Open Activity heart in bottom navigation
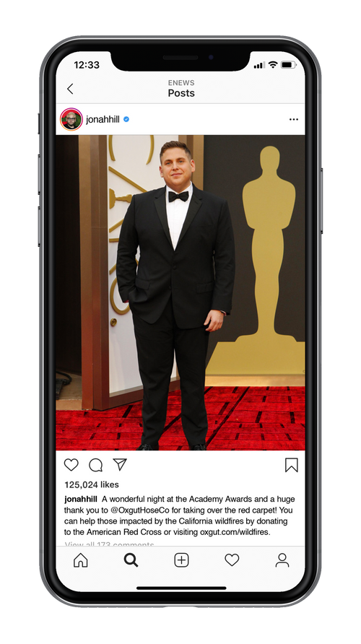Viewport: 361px width, 644px height. (232, 560)
